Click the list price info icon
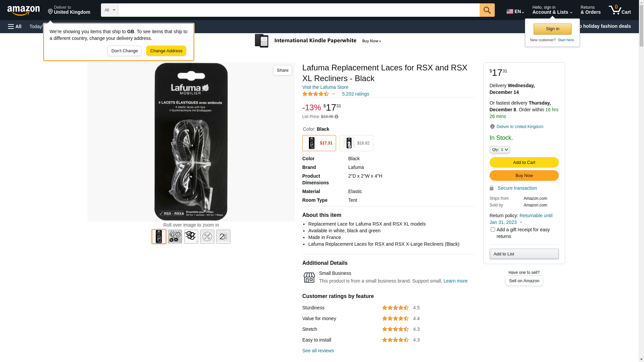This screenshot has height=362, width=644. pyautogui.click(x=336, y=117)
